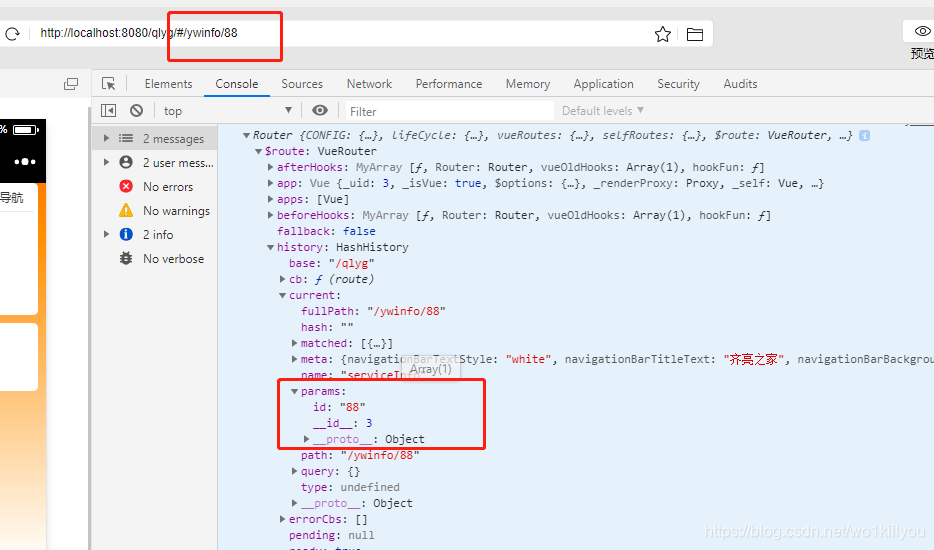Click the hash: "" value
Image resolution: width=934 pixels, height=550 pixels.
tap(347, 327)
